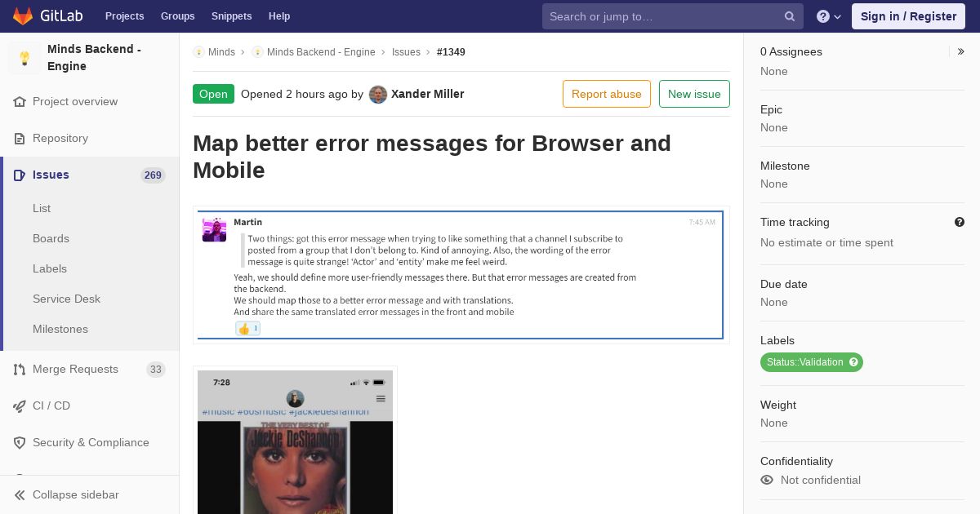Go to Snippets in top navigation

(x=231, y=16)
